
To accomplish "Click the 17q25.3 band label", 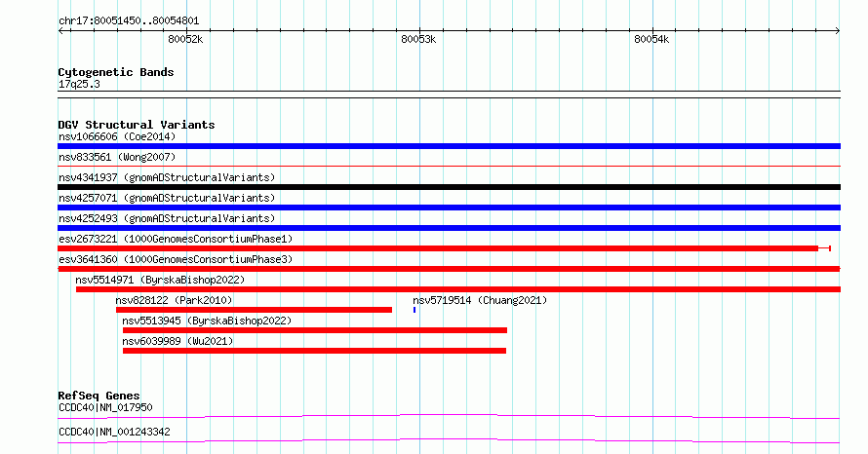I will coord(79,84).
